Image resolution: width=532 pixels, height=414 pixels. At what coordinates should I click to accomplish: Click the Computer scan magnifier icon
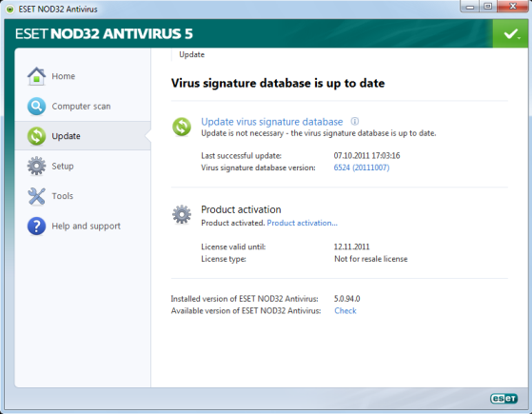[36, 107]
